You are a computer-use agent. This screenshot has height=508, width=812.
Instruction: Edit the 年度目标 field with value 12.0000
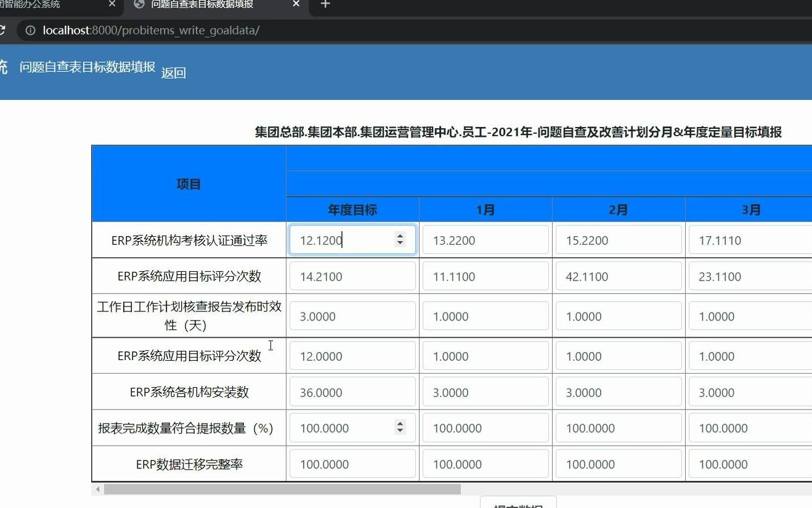pos(352,356)
